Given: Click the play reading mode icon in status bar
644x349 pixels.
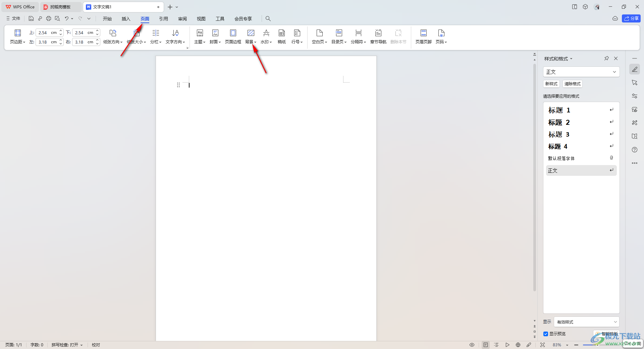Looking at the screenshot, I should (507, 345).
